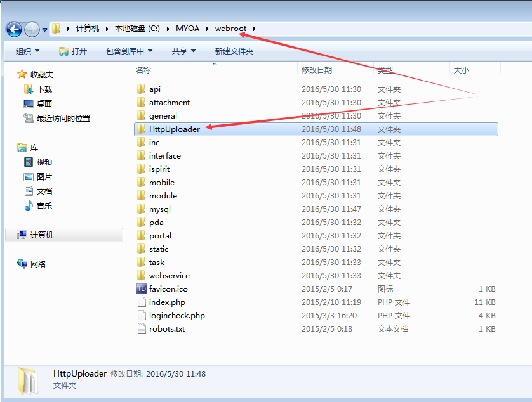This screenshot has width=532, height=402.
Task: Open recent pages dropdown beside Forward arrow
Action: tap(44, 30)
